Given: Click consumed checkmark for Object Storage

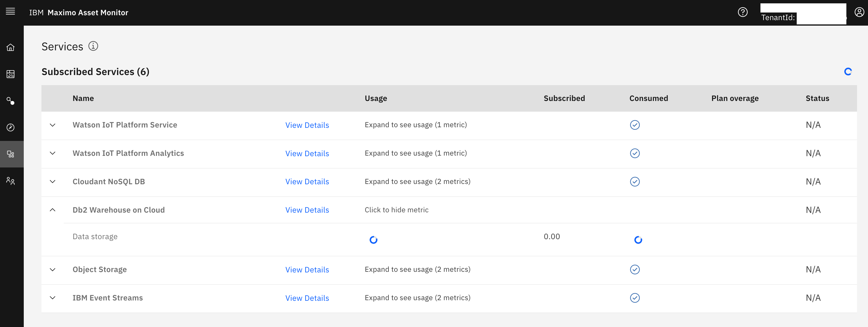Looking at the screenshot, I should click(635, 269).
